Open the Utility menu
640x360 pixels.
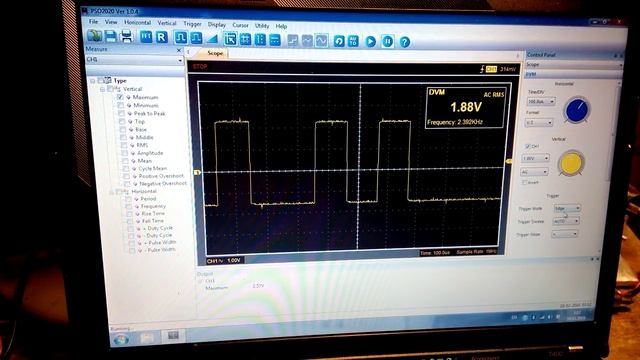point(262,26)
